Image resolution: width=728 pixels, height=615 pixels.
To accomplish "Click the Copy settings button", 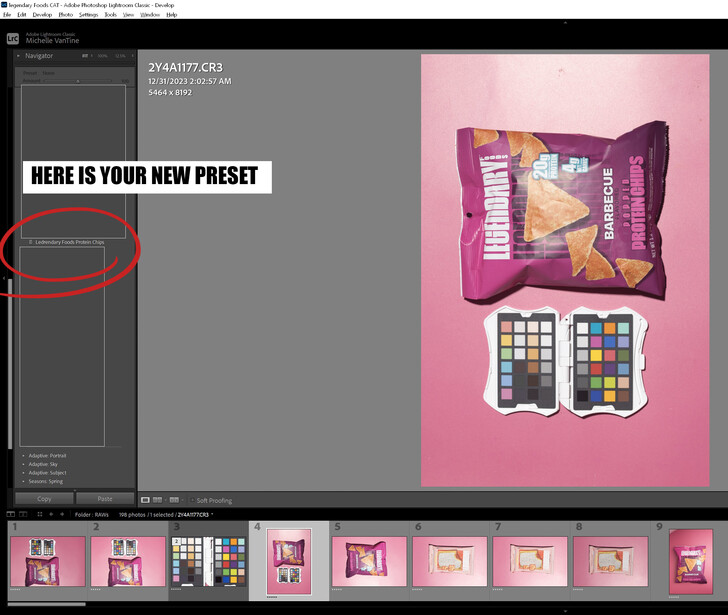I will 44,499.
